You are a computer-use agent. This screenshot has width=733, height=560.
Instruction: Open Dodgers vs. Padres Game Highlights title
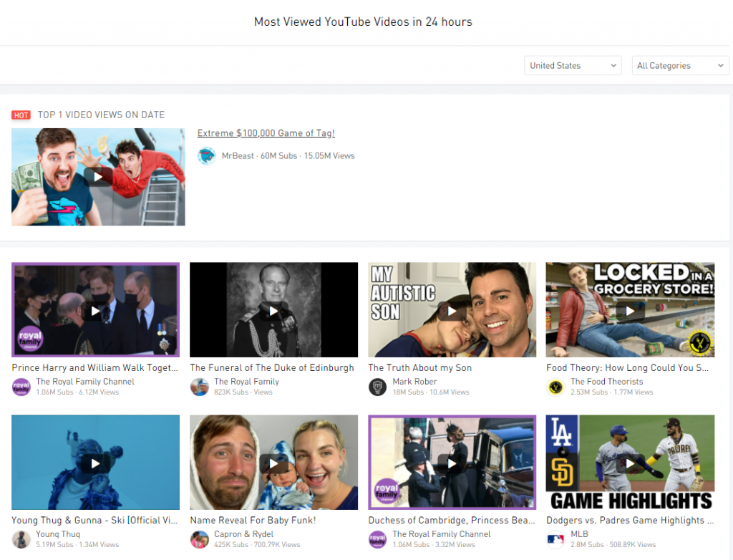tap(630, 520)
